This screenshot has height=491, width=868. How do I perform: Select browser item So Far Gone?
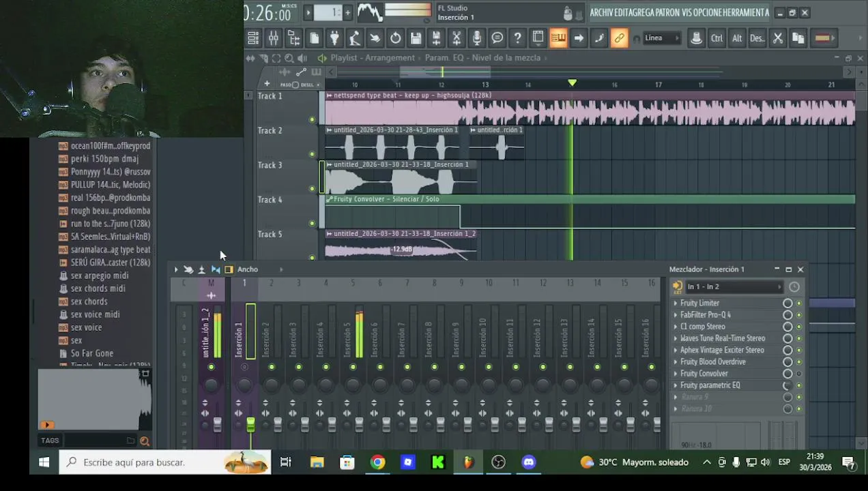tap(91, 353)
